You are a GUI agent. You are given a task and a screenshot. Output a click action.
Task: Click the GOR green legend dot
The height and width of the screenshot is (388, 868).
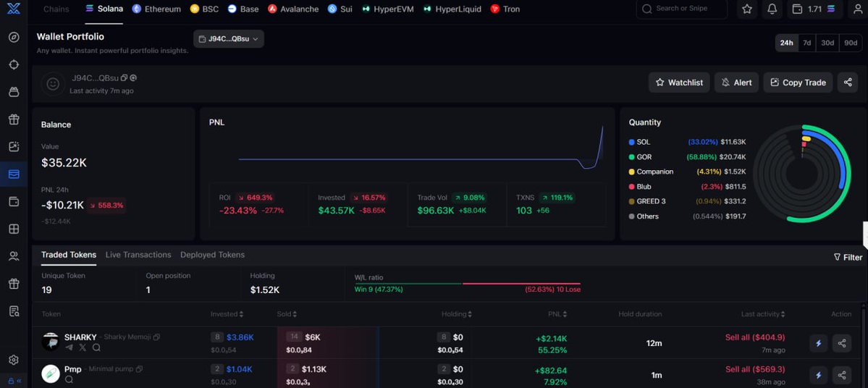(x=631, y=157)
